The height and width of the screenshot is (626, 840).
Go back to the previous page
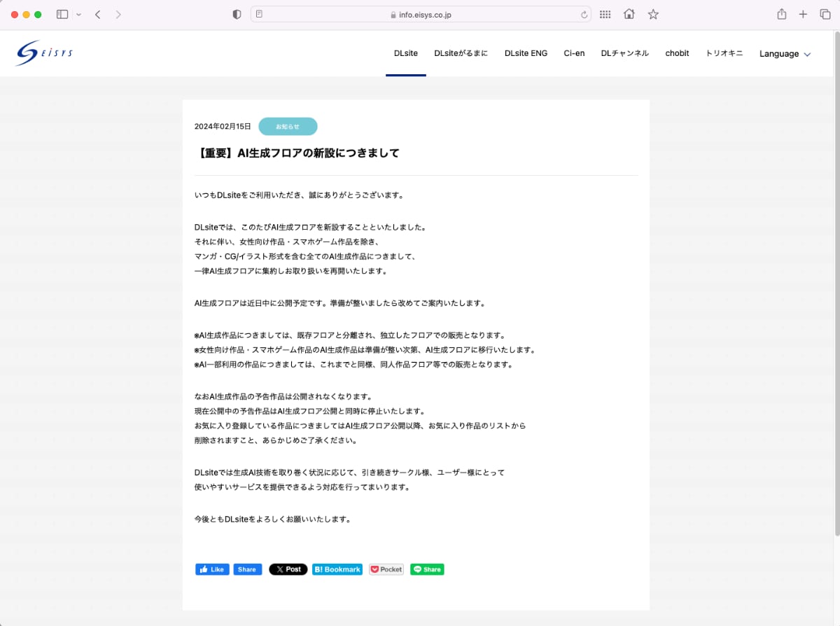tap(97, 14)
